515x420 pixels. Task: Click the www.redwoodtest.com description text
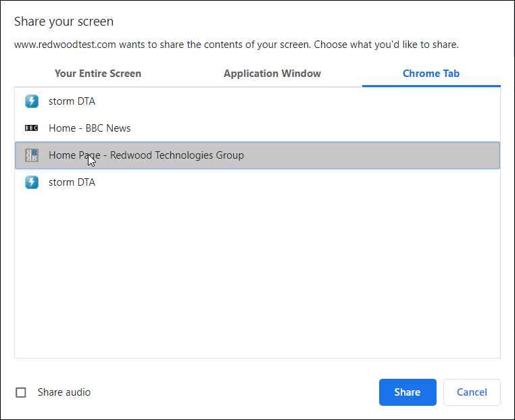click(237, 45)
